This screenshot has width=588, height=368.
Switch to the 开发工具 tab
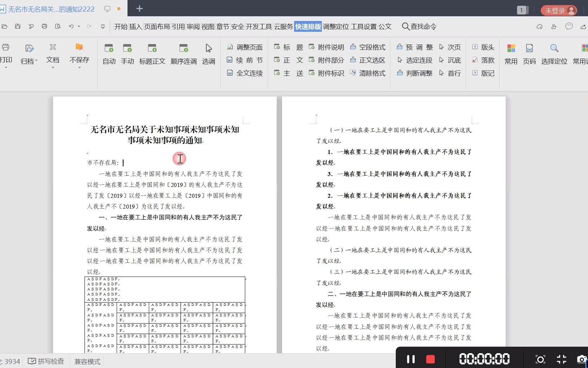259,26
